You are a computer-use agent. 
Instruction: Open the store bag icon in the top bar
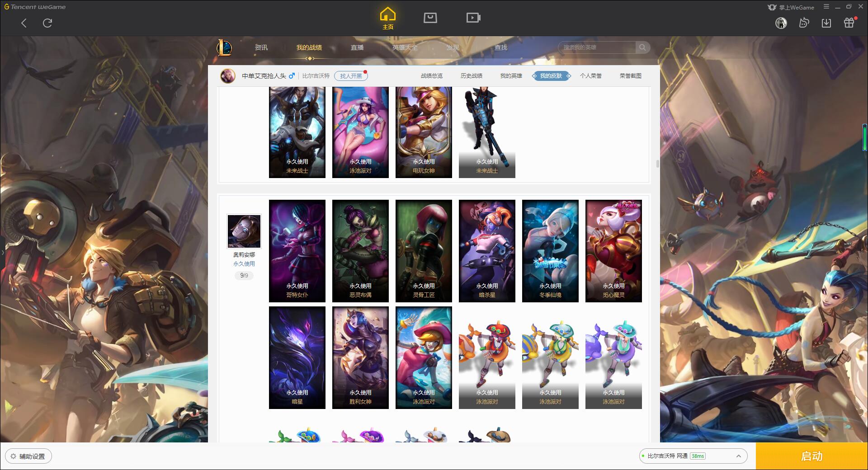point(430,18)
